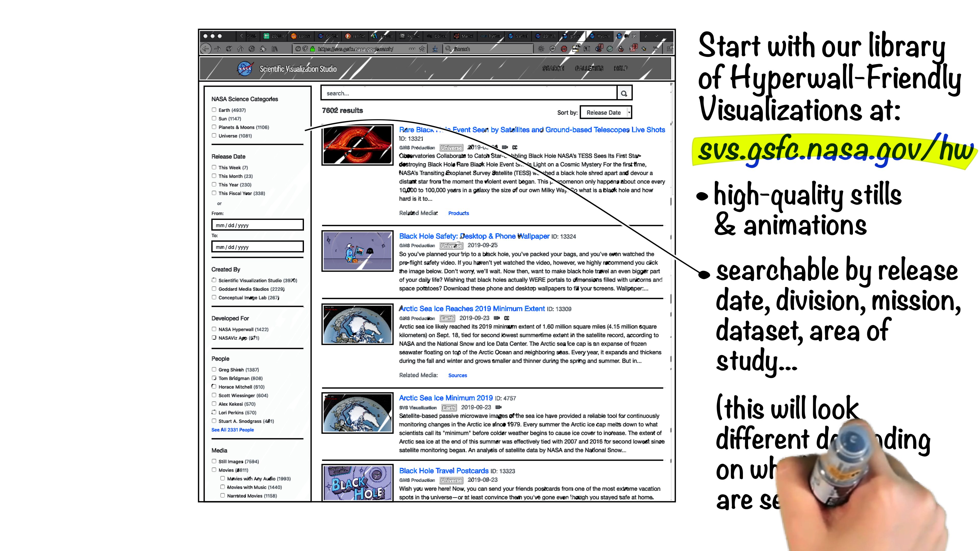Click the CC captions icon on Rare Black Hole result
Viewport: 980px width, 551px height.
coord(515,147)
